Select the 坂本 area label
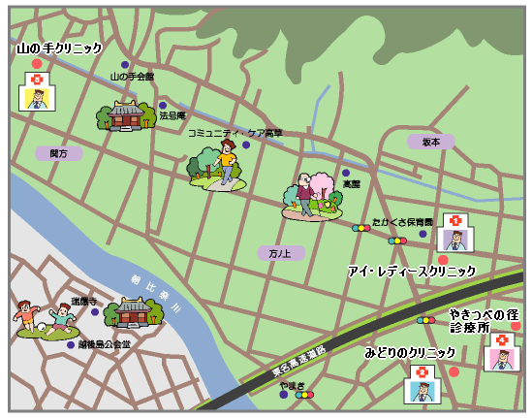The image size is (532, 418). tap(431, 142)
